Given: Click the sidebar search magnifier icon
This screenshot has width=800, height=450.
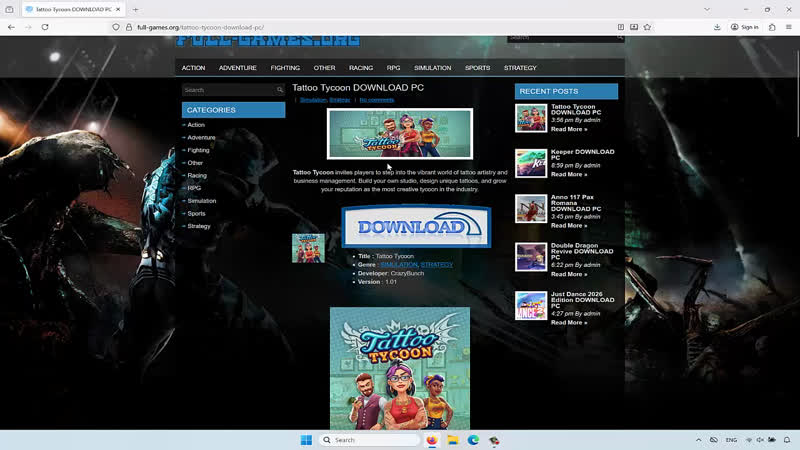Looking at the screenshot, I should [280, 90].
